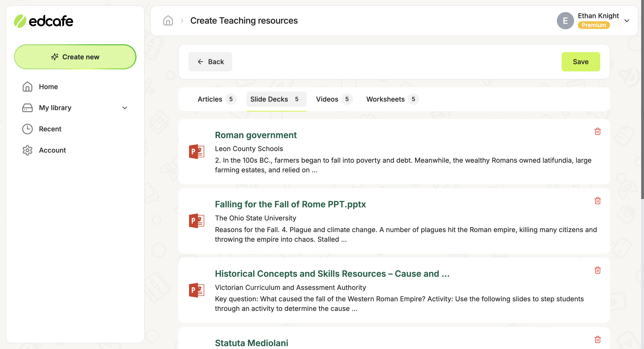Screen dimensions: 644x349
Task: Open the Ethan Knight account dropdown
Action: coord(627,21)
